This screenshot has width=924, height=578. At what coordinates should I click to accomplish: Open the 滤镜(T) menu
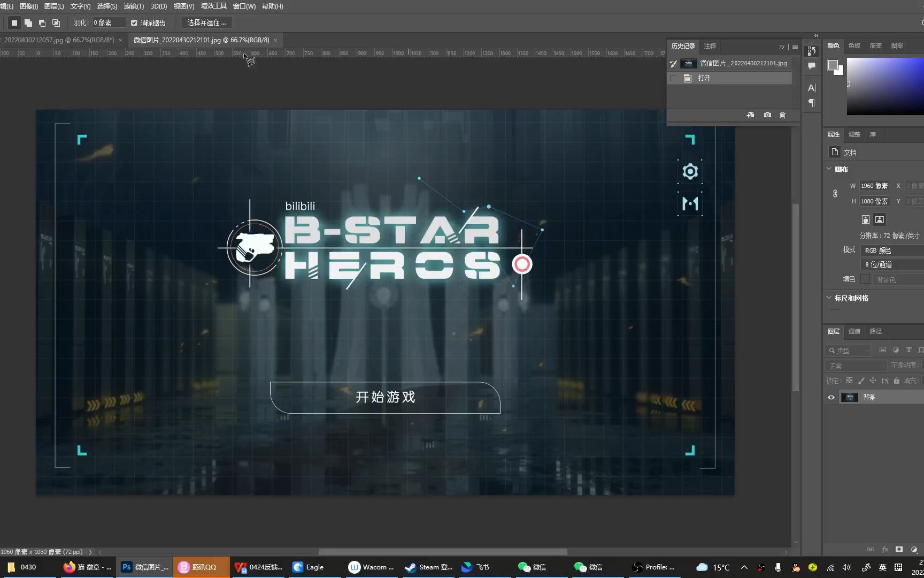(x=134, y=6)
